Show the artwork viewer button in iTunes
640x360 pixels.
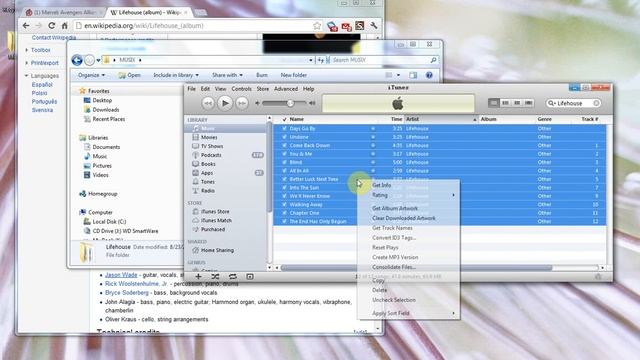[x=250, y=276]
